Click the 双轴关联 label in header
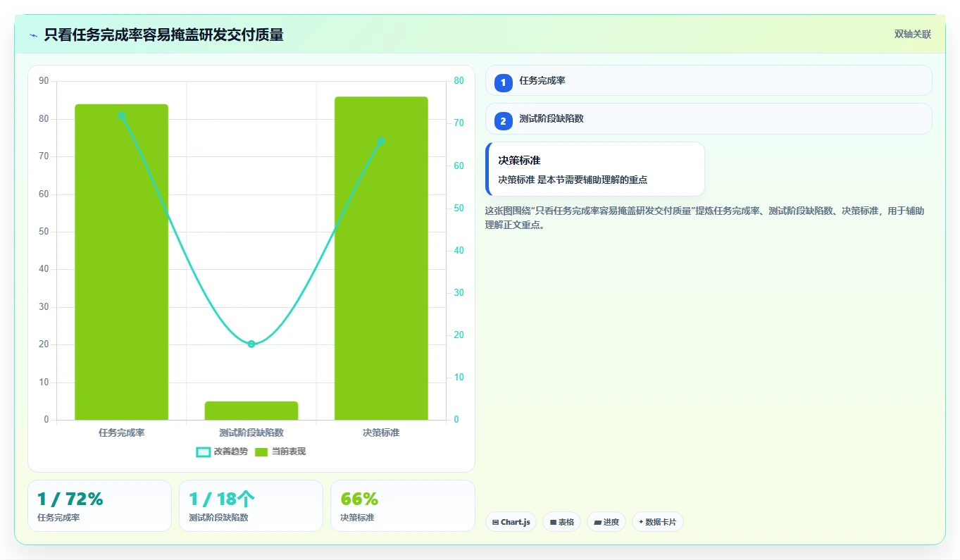This screenshot has height=560, width=960. click(x=913, y=35)
